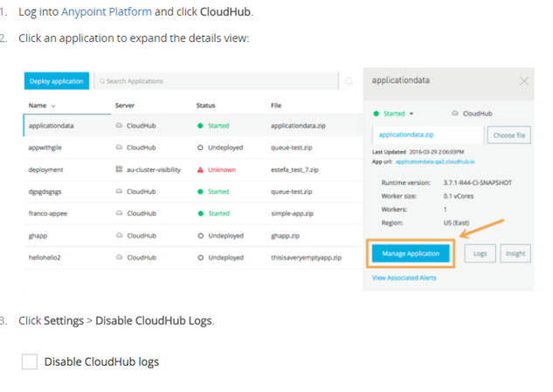Tick the Disable CloudHub logs checkbox
The image size is (553, 392).
click(30, 361)
